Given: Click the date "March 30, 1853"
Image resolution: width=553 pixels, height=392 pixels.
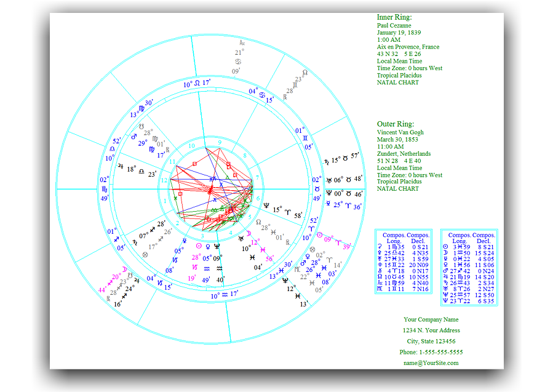Looking at the screenshot, I should coord(397,139).
